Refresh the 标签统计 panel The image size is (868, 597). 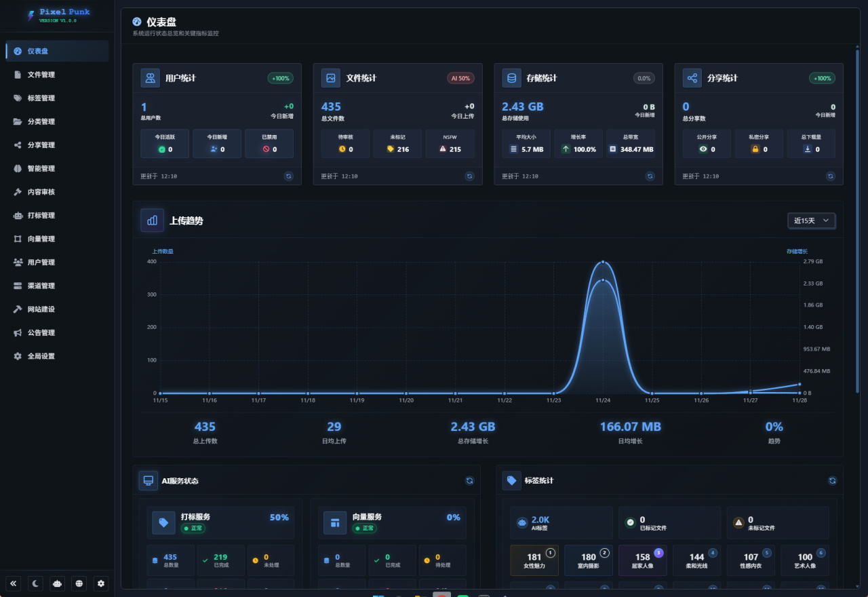(832, 480)
